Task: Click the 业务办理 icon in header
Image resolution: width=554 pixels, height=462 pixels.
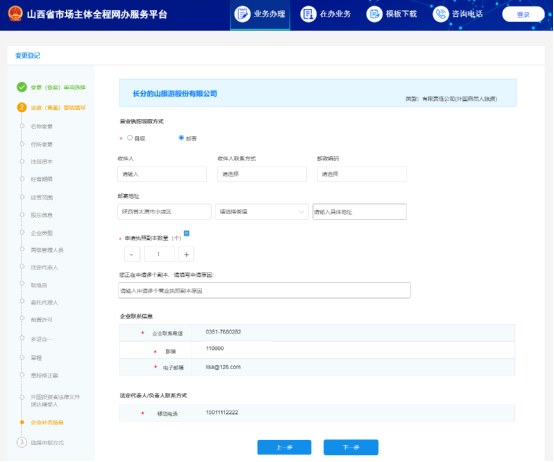Action: (x=242, y=14)
